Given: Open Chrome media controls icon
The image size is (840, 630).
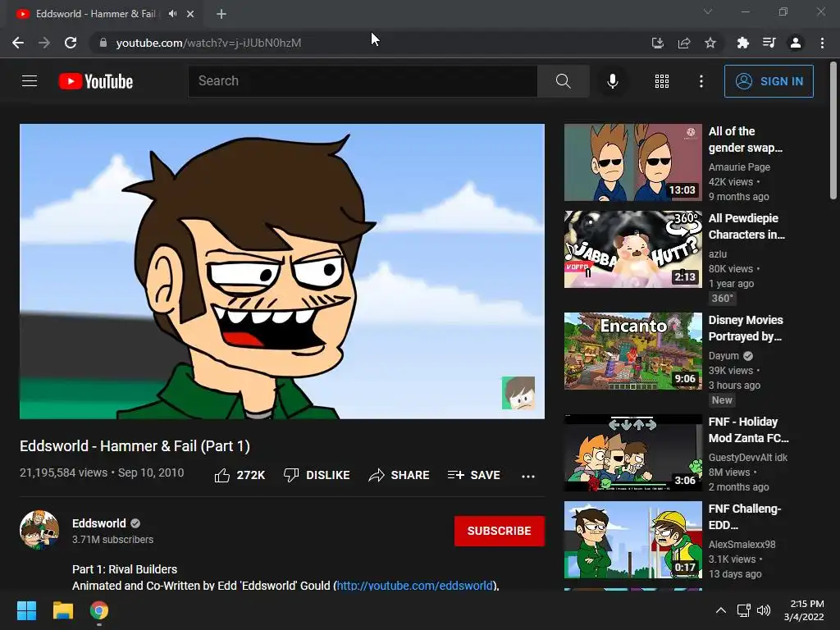Looking at the screenshot, I should click(769, 43).
